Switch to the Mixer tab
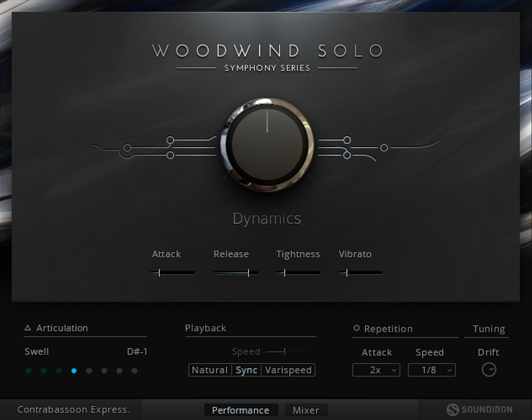Viewport: 532px width, 420px height. point(306,410)
